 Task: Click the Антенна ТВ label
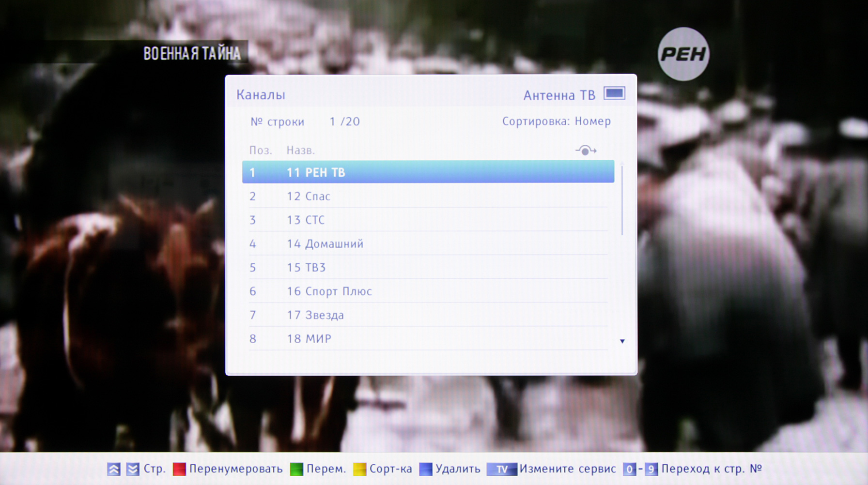559,95
